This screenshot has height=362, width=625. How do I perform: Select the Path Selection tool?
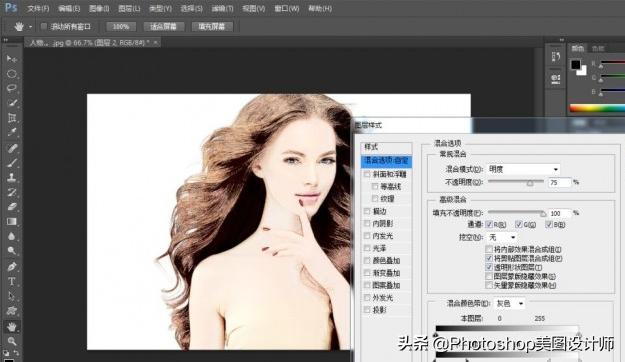[12, 296]
